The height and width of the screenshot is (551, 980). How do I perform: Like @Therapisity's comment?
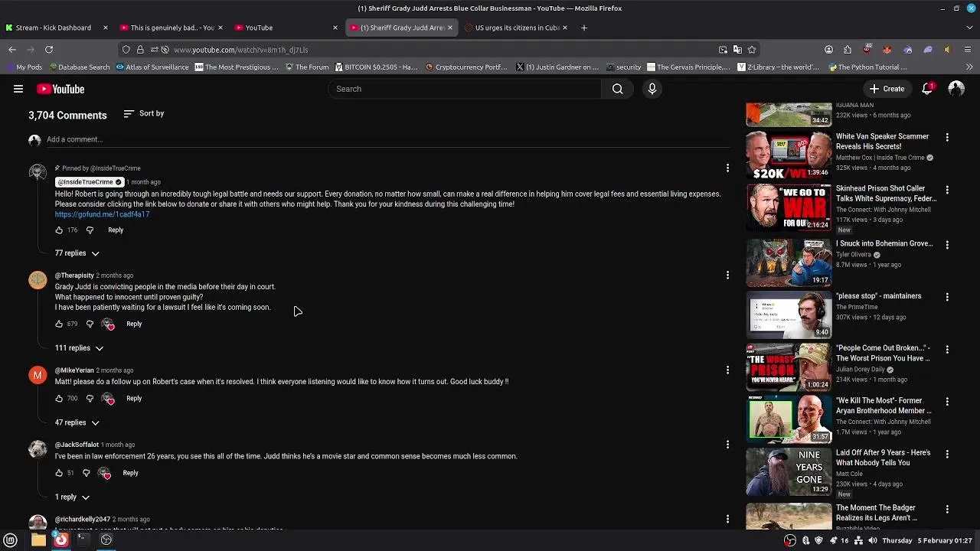[59, 324]
